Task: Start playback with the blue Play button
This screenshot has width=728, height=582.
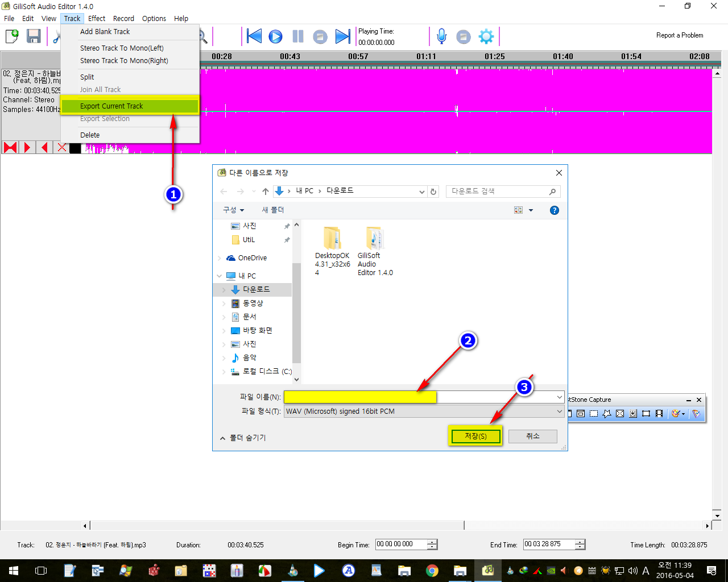Action: (x=276, y=36)
